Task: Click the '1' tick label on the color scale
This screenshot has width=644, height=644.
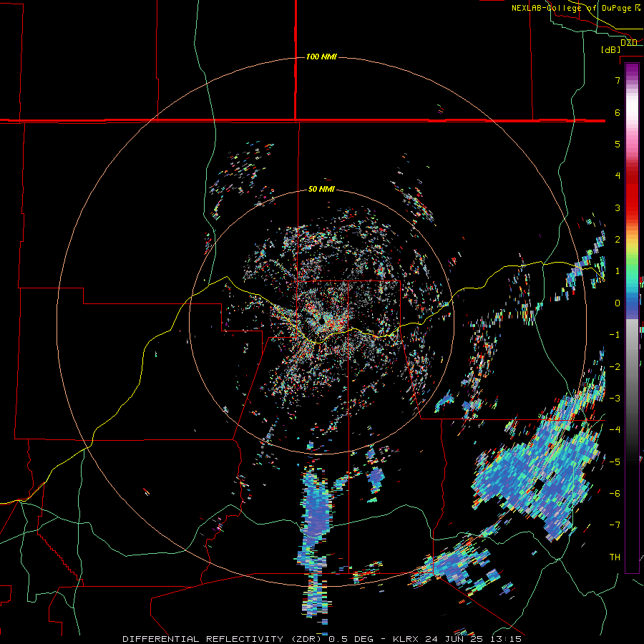Action: coord(618,271)
